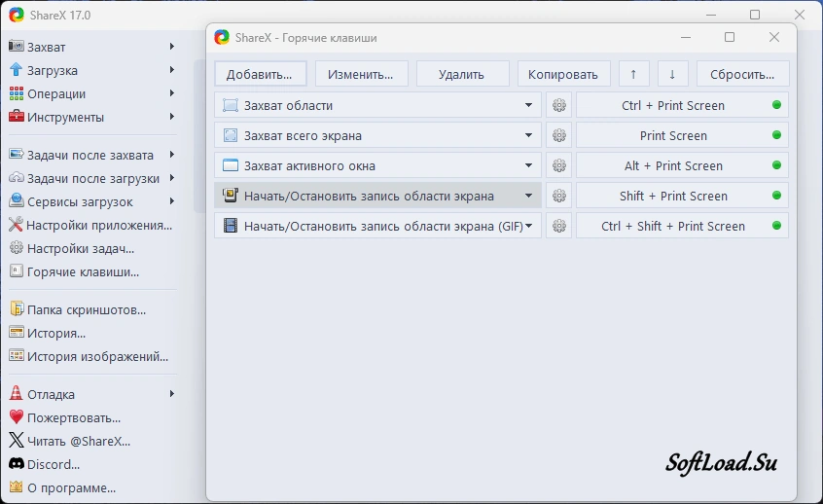Image resolution: width=823 pixels, height=504 pixels.
Task: Click the X logo beside Читать @ShareX
Action: coord(17,441)
